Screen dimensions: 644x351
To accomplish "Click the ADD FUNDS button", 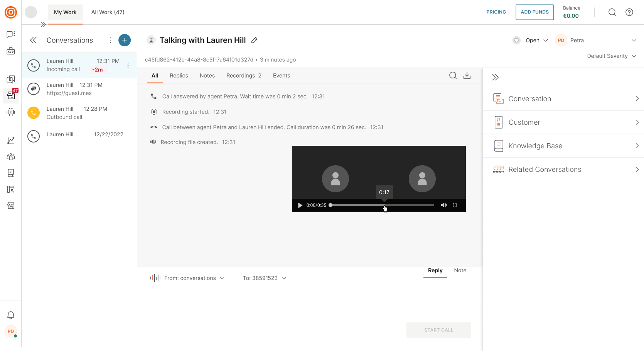I will coord(534,12).
